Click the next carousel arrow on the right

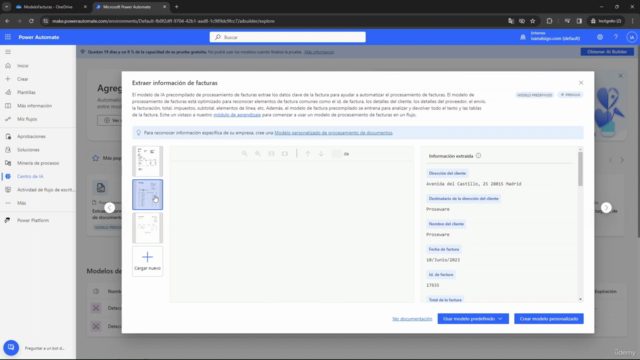(606, 208)
